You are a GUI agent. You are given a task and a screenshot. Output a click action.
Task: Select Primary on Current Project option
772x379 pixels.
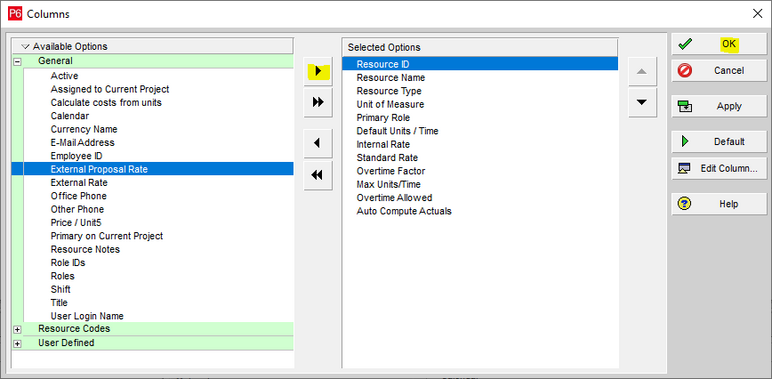point(107,236)
